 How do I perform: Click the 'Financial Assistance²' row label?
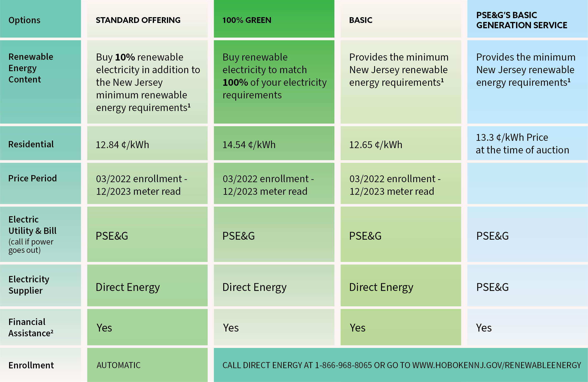point(40,327)
